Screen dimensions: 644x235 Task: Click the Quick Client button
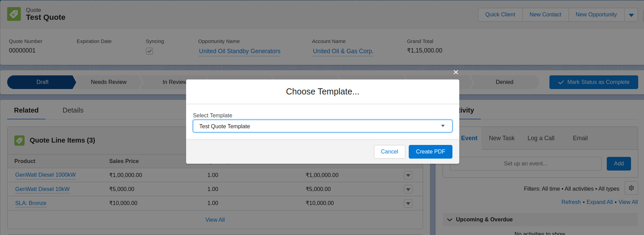click(x=500, y=15)
